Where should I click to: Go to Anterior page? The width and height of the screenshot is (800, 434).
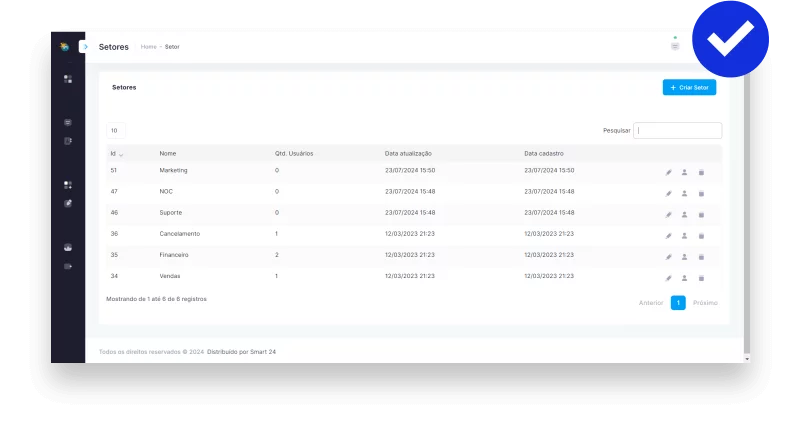(x=651, y=303)
